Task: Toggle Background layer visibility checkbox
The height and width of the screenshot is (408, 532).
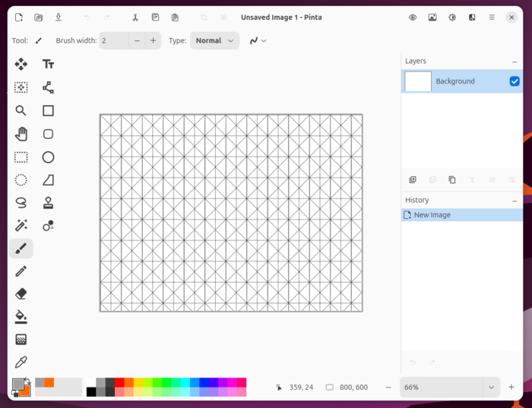Action: pos(515,81)
